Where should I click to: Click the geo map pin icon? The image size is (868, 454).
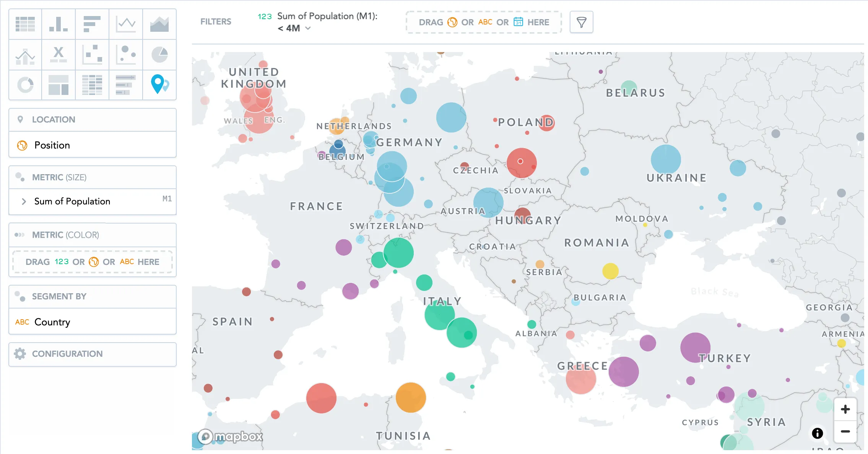tap(159, 85)
